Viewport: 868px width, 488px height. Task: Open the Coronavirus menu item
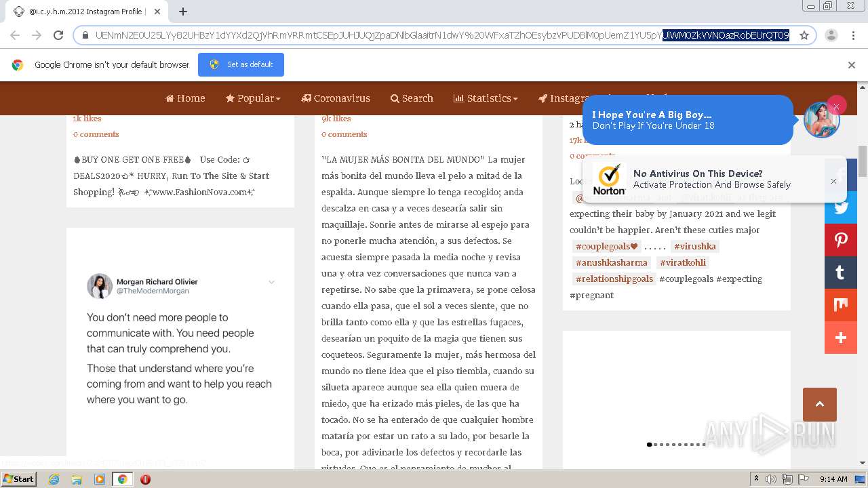point(336,98)
